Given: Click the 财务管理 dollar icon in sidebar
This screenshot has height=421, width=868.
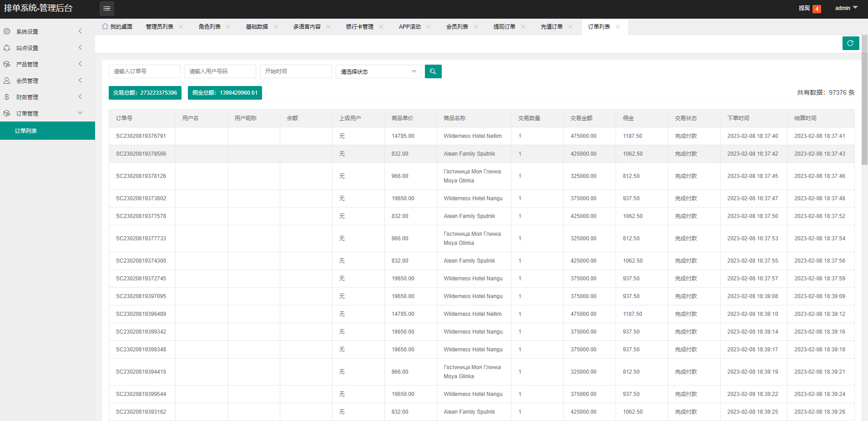Looking at the screenshot, I should coord(7,96).
